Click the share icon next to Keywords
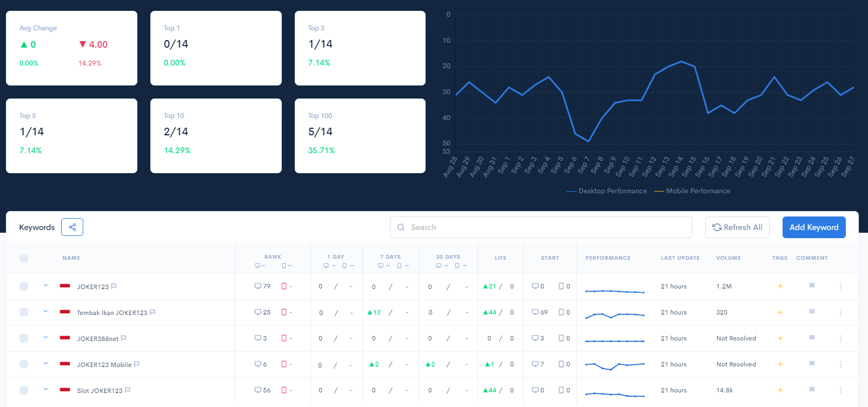The width and height of the screenshot is (868, 407). coord(72,227)
